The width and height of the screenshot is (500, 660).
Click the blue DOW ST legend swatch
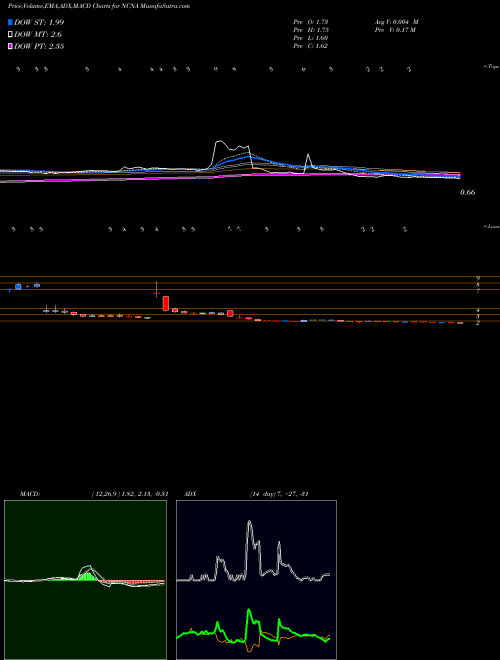coord(11,22)
